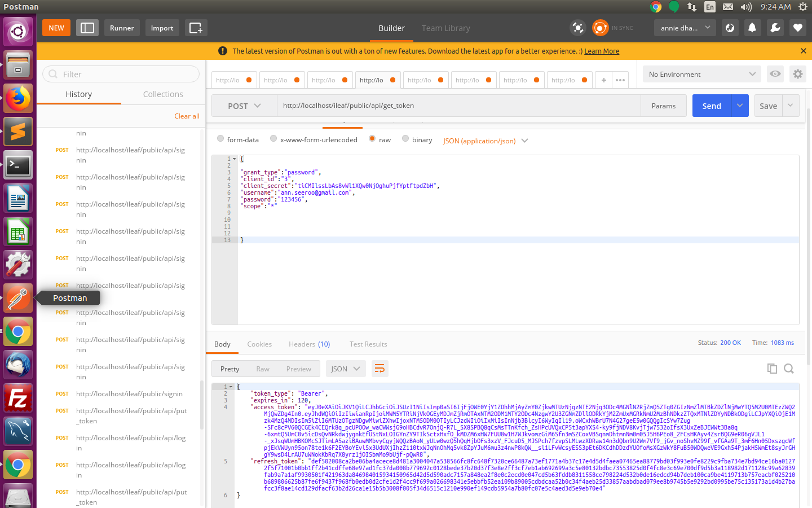Open a new window with plus icon
This screenshot has width=812, height=508.
[196, 28]
